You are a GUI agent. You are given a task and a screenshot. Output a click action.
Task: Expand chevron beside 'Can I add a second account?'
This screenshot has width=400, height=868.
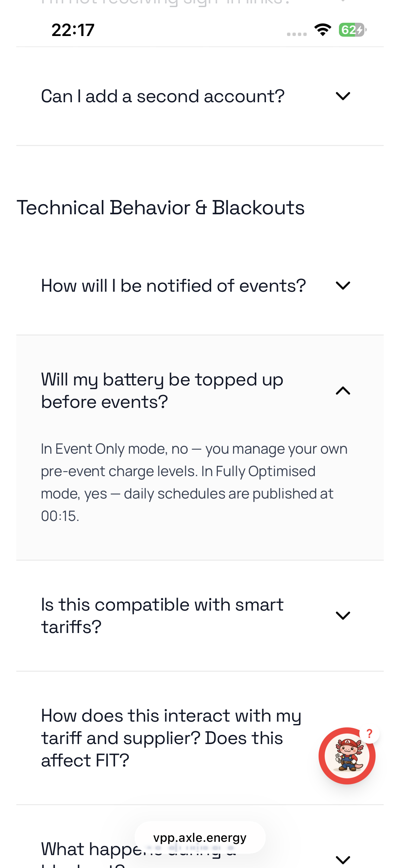[343, 96]
